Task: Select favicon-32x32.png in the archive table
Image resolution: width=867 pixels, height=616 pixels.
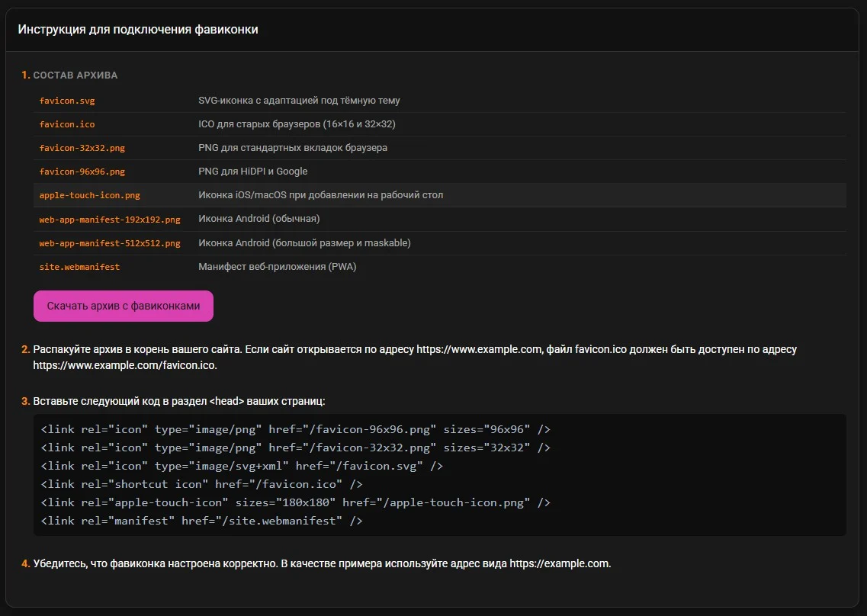Action: click(x=82, y=148)
